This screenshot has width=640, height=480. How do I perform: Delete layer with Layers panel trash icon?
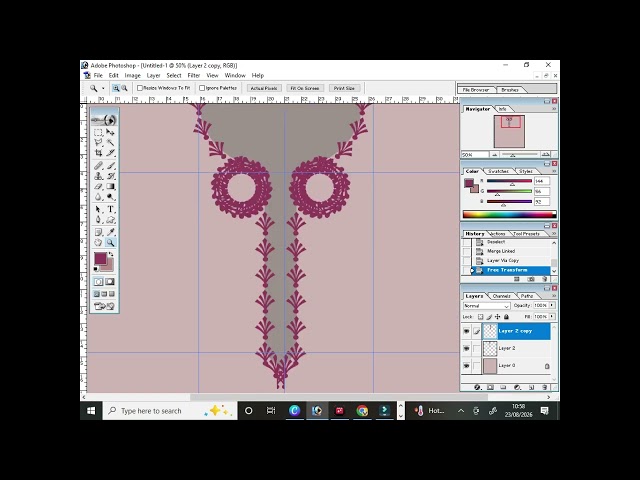[x=544, y=387]
